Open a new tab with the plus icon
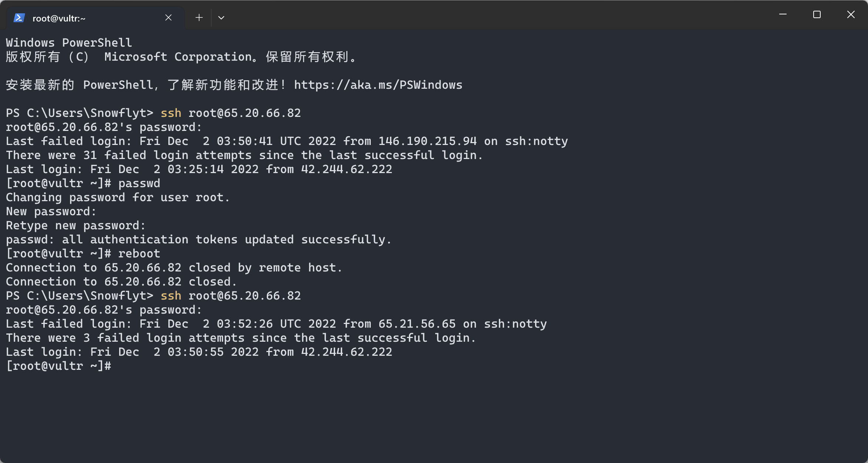Viewport: 868px width, 463px height. click(199, 17)
